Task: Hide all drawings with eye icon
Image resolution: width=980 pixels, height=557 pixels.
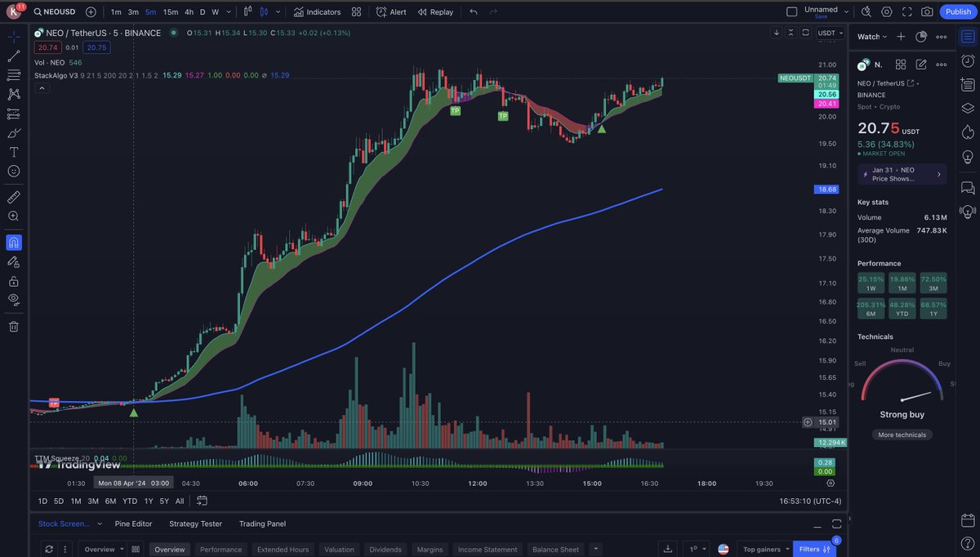Action: click(x=14, y=300)
